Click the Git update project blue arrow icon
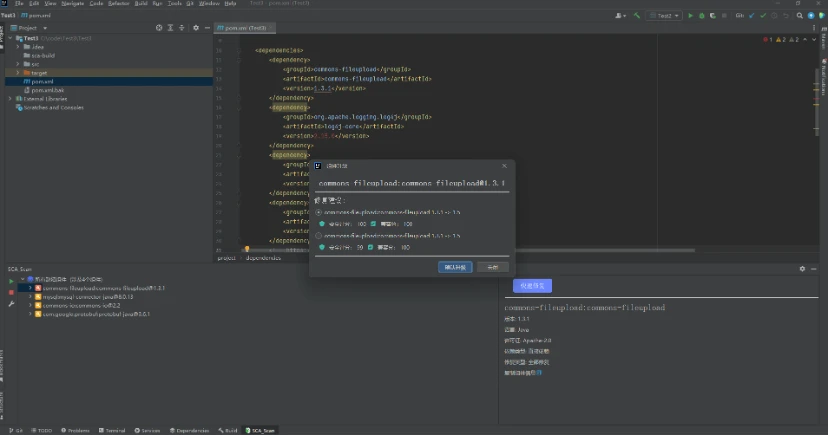Screen dimensions: 828x436 tap(752, 16)
